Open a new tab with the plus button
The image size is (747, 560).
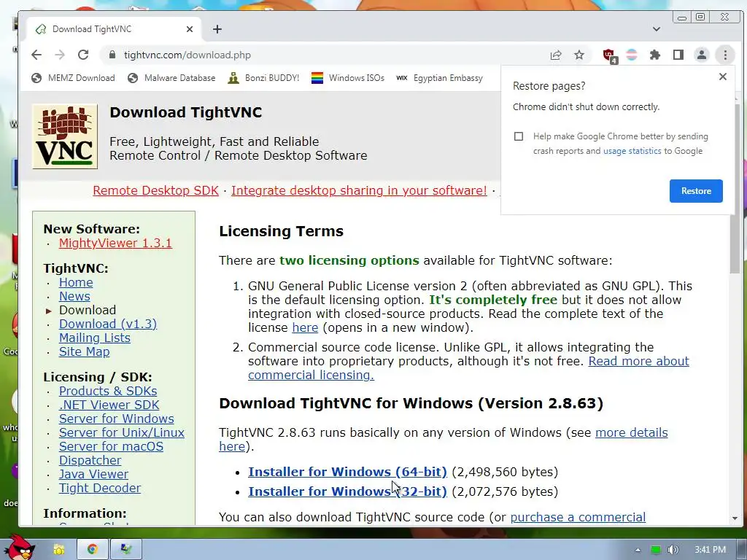click(217, 29)
